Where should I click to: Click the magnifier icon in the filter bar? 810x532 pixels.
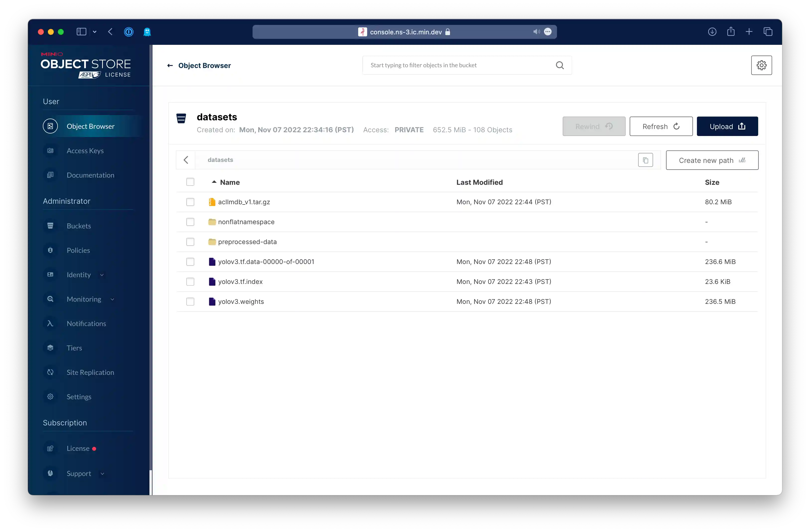click(559, 65)
